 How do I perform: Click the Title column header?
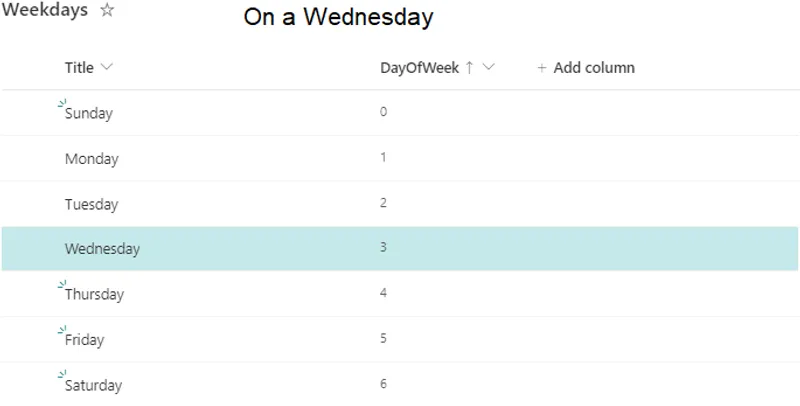click(79, 68)
